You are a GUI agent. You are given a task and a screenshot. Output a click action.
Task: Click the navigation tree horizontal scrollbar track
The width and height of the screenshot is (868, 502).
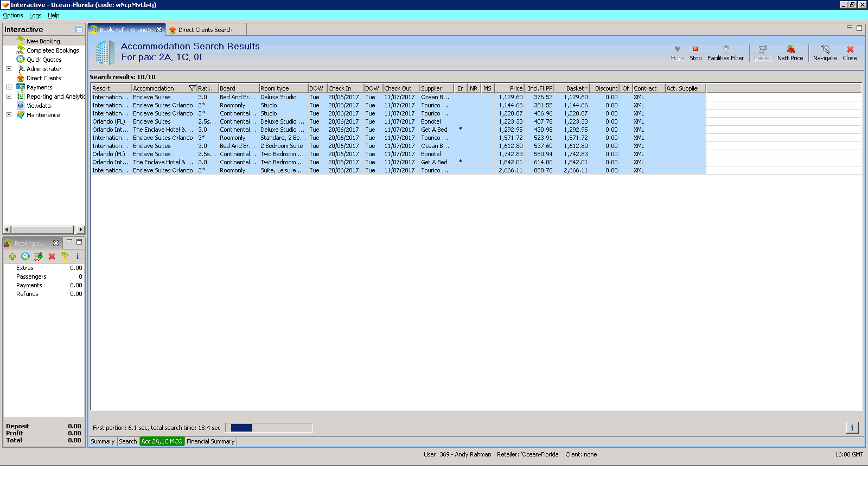click(x=43, y=229)
